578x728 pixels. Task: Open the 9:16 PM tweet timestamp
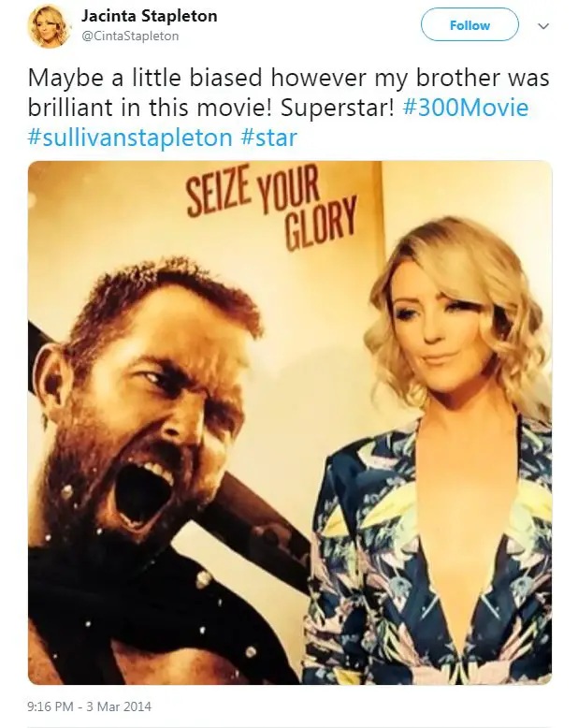(51, 706)
